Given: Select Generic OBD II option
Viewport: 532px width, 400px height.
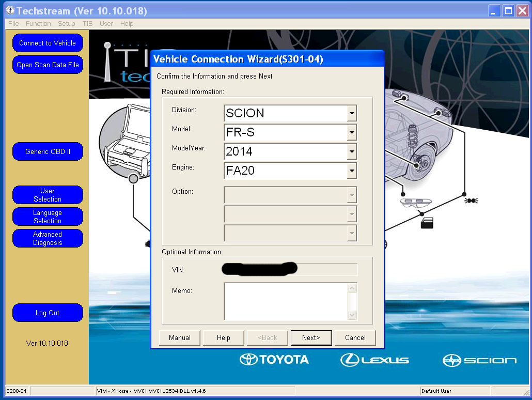Looking at the screenshot, I should point(48,152).
